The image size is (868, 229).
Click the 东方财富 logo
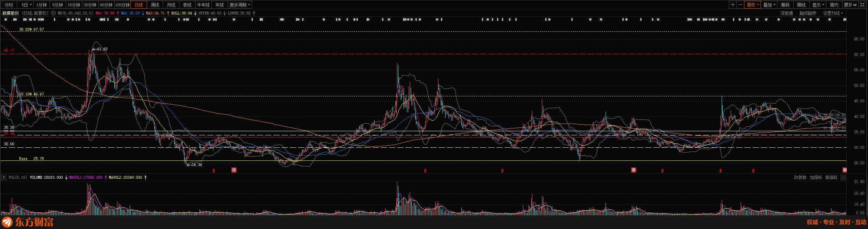pyautogui.click(x=28, y=222)
